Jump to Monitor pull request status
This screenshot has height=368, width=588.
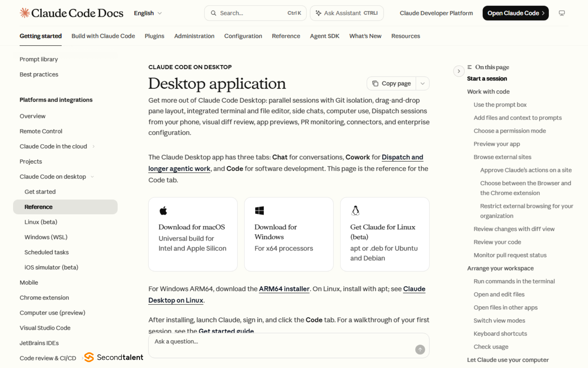click(510, 255)
